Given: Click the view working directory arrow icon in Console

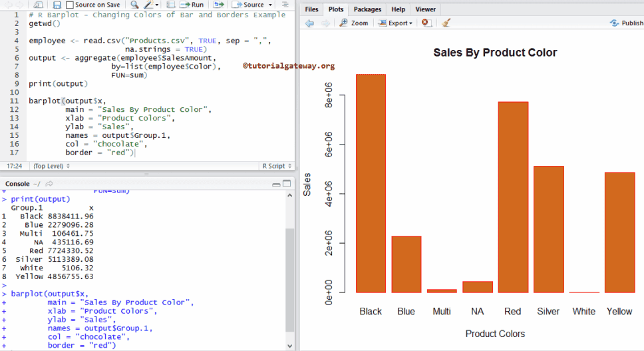Looking at the screenshot, I should 49,184.
